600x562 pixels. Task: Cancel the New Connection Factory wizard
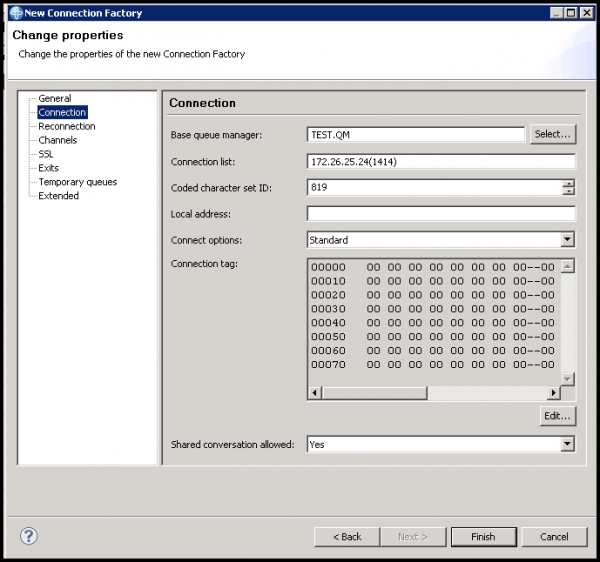pos(554,537)
